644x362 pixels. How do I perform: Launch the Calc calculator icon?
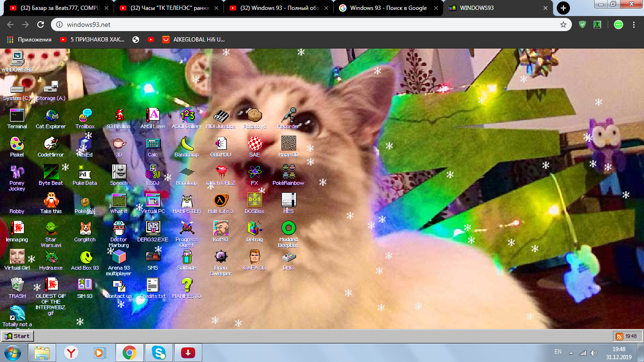[x=153, y=144]
